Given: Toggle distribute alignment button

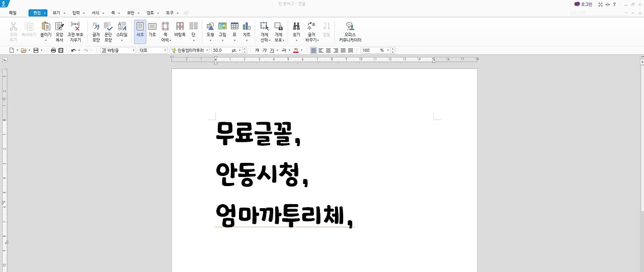Looking at the screenshot, I should tap(343, 50).
